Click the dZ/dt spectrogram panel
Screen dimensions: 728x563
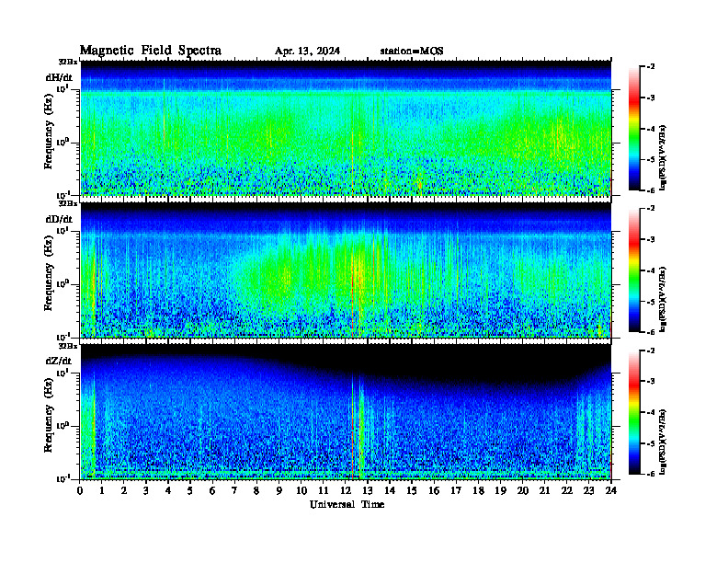point(346,411)
